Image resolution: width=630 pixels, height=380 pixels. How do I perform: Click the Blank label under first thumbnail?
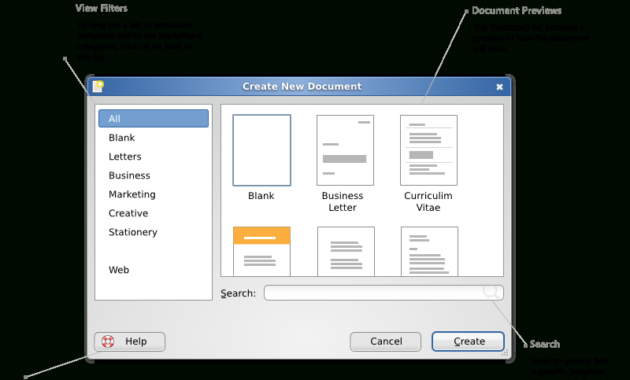pyautogui.click(x=261, y=196)
